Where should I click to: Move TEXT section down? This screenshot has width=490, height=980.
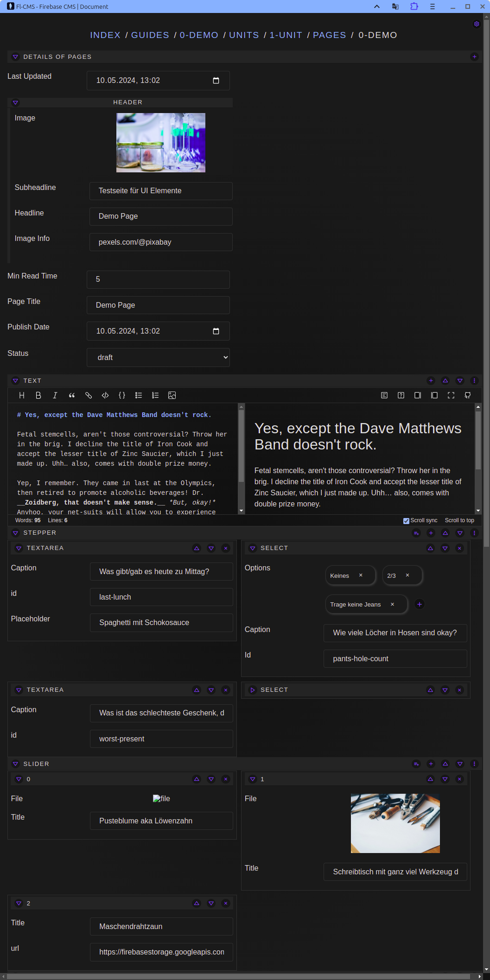[x=460, y=380]
